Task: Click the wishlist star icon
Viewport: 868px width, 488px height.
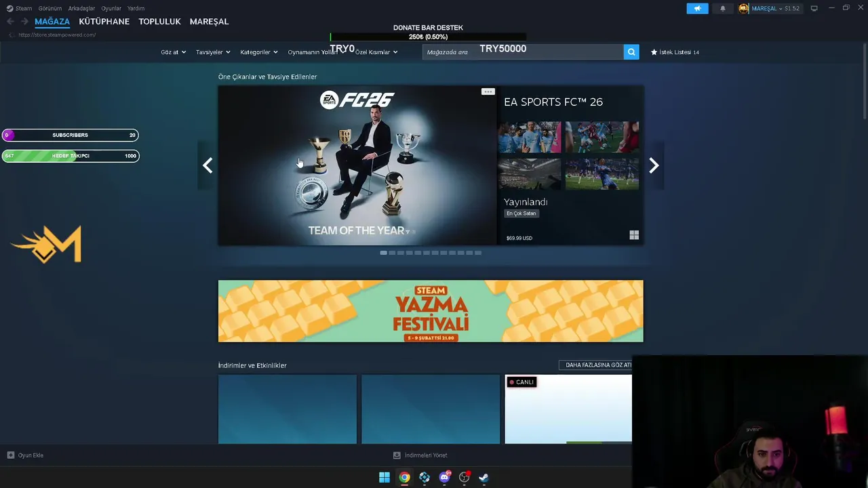Action: (x=654, y=52)
